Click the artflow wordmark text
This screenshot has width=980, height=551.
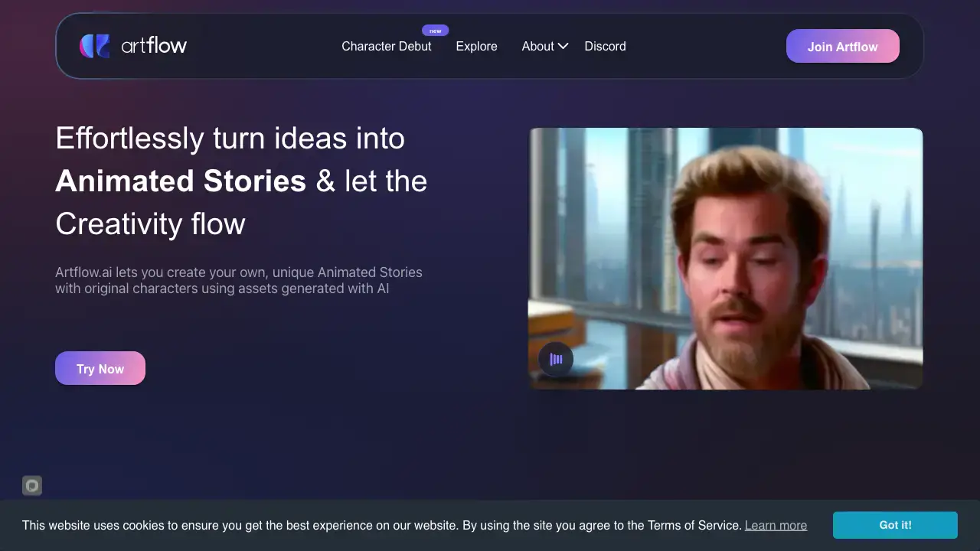click(154, 46)
